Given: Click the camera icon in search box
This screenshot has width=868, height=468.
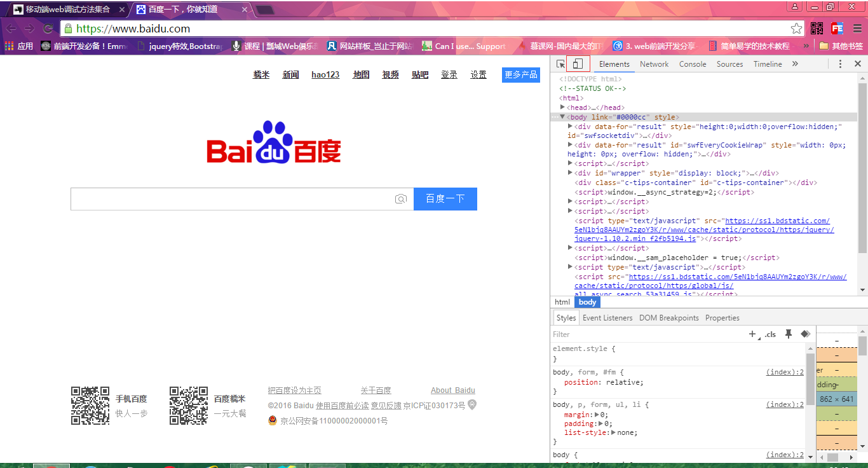Looking at the screenshot, I should [400, 199].
